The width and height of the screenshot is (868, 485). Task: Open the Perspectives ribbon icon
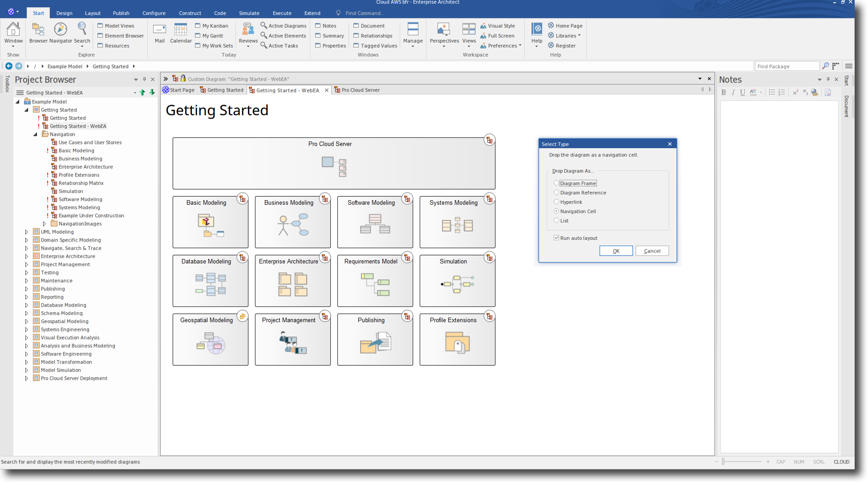click(444, 30)
